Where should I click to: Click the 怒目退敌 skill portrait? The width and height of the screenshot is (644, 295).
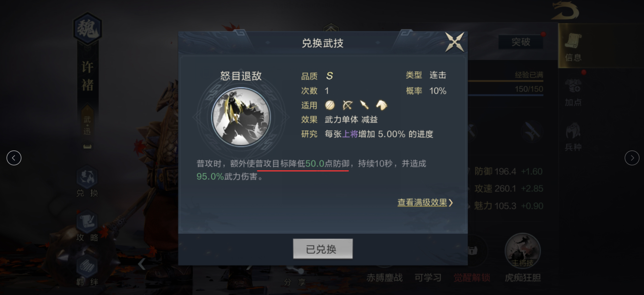pos(241,117)
